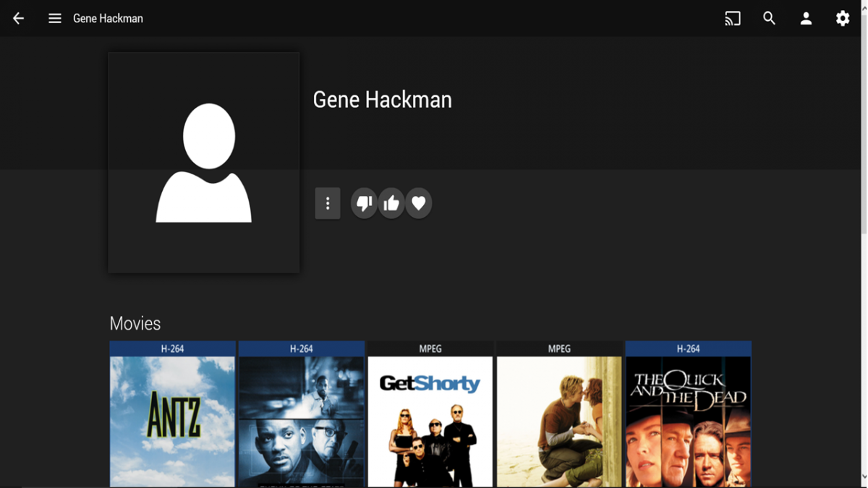Open The Quick and the Dead poster
The image size is (868, 488).
coord(688,421)
